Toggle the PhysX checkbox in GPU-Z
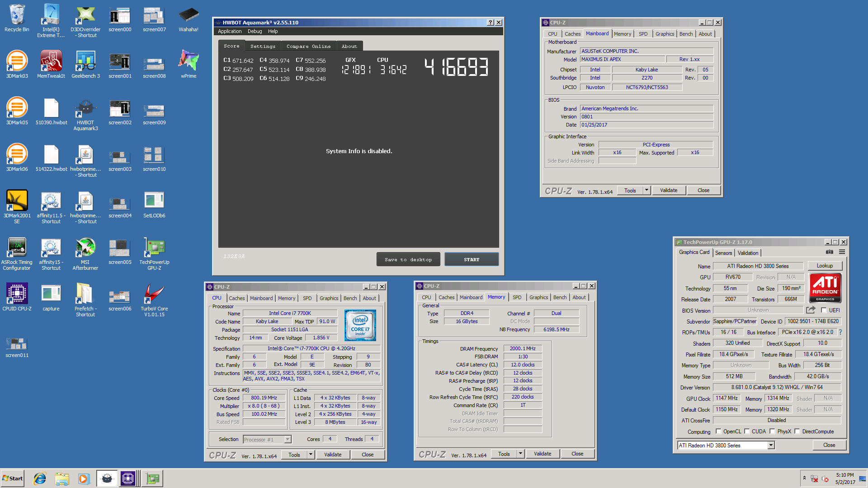 coord(772,432)
